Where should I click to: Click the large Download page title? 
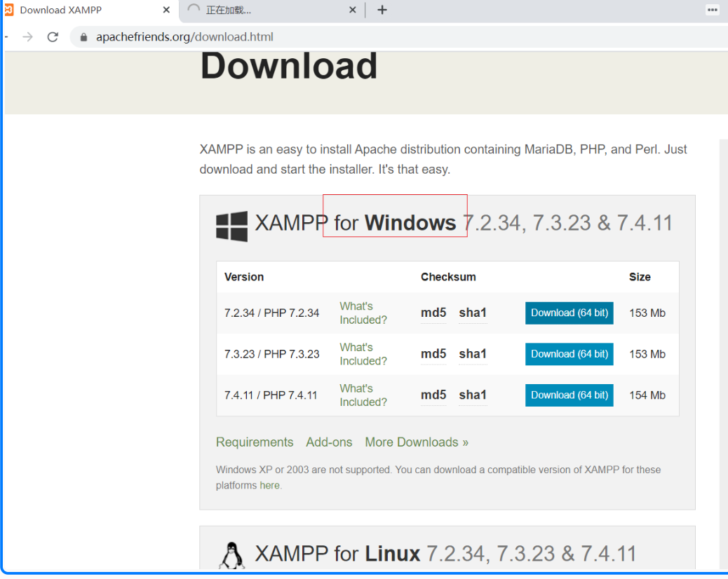coord(289,67)
